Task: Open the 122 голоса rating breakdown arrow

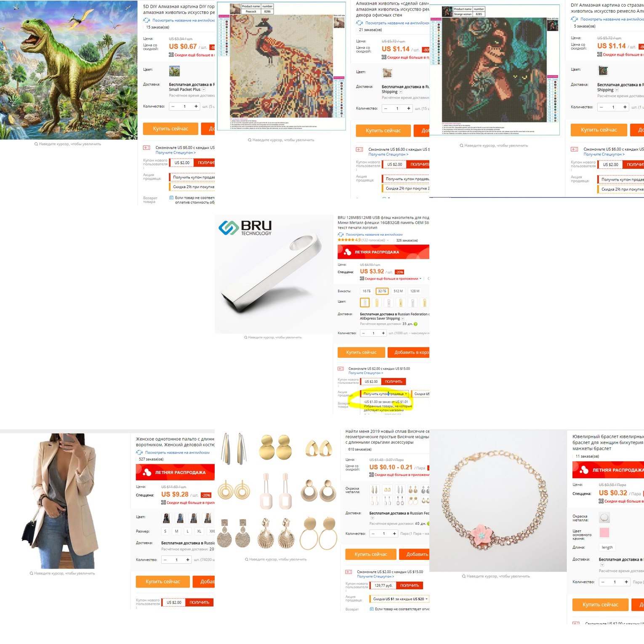Action: (x=388, y=240)
